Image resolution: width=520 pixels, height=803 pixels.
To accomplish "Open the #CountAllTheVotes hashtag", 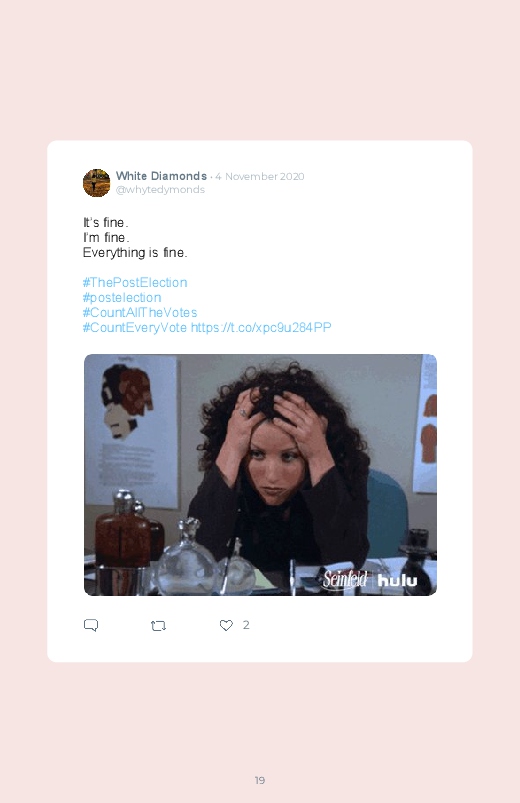I will (140, 312).
